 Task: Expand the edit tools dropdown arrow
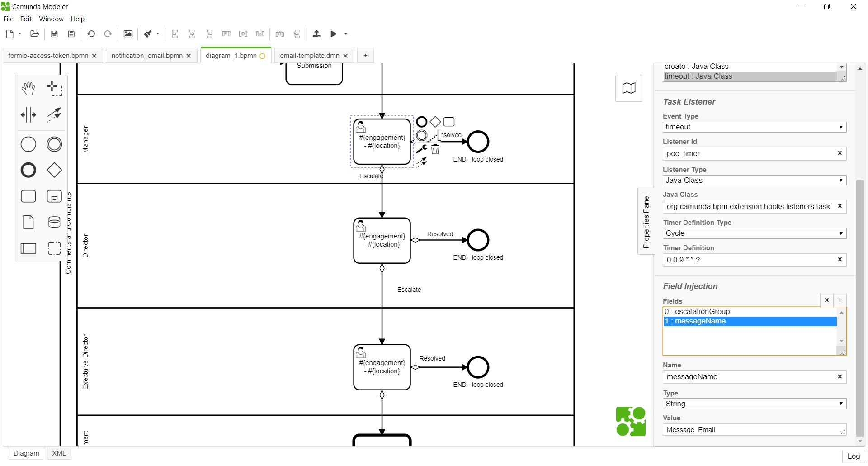158,34
